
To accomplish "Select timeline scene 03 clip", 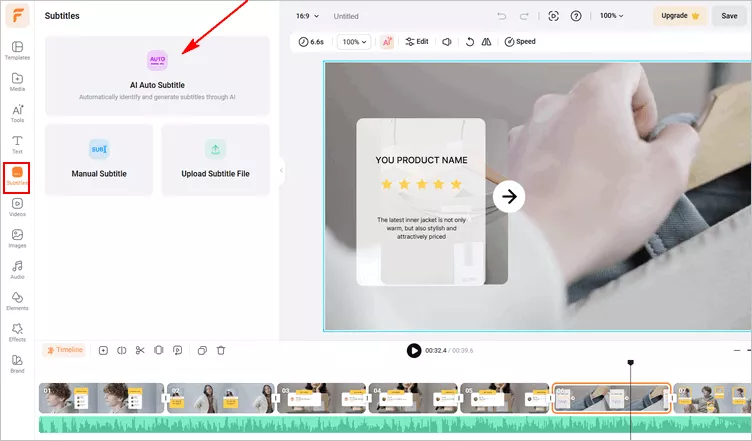I will tap(322, 398).
